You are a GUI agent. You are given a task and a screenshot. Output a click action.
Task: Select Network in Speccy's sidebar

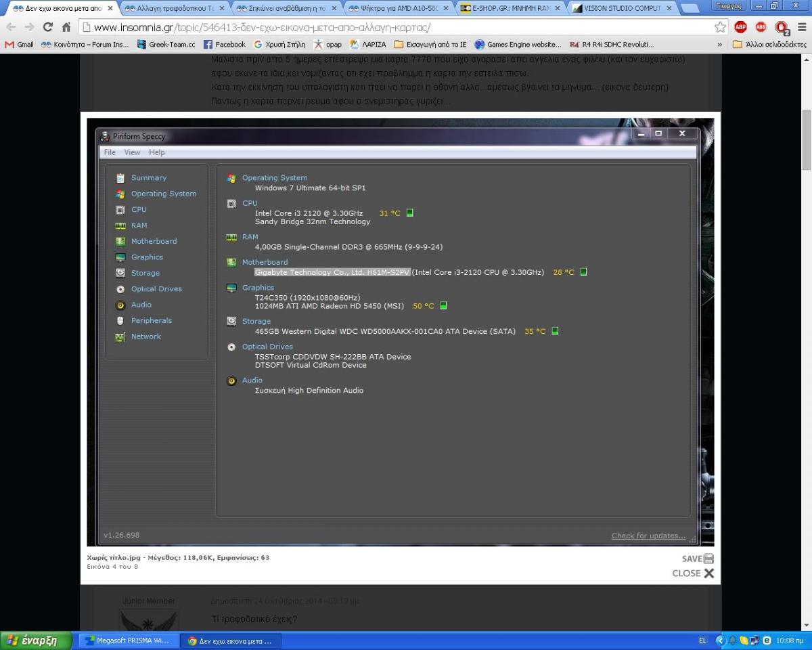(145, 337)
